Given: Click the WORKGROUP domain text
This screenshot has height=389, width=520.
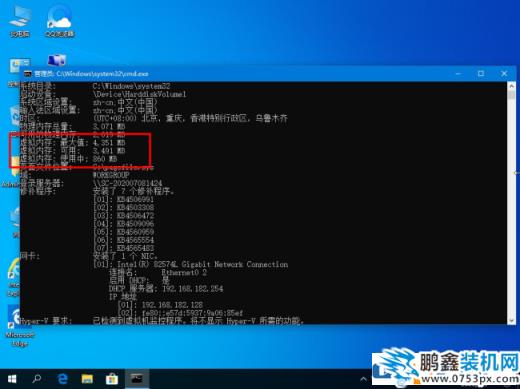Looking at the screenshot, I should tap(111, 175).
